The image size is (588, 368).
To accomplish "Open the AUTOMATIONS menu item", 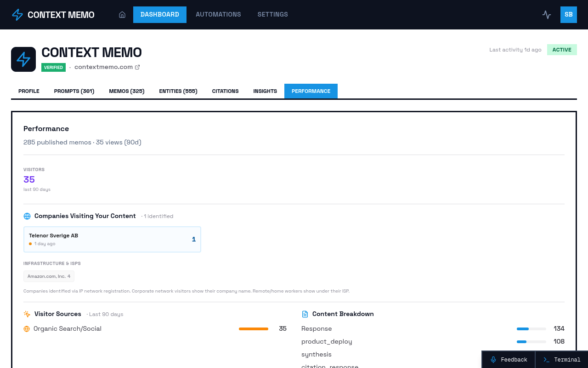I will (x=218, y=14).
